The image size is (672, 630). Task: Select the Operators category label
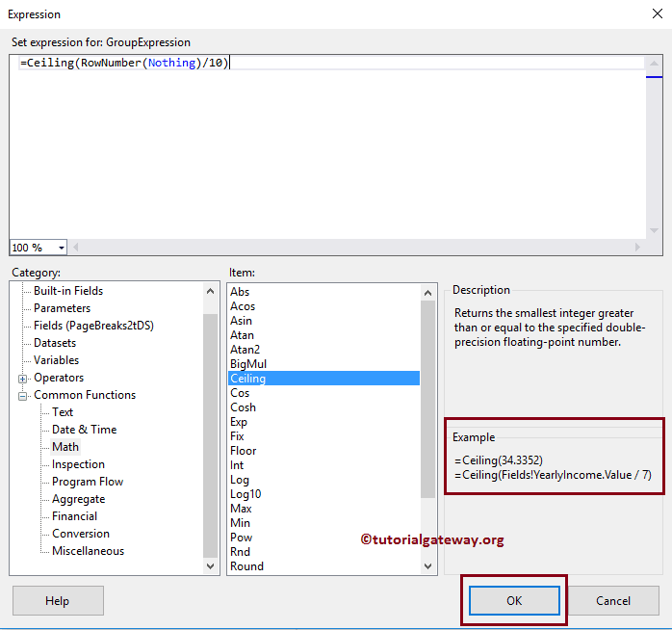[59, 378]
